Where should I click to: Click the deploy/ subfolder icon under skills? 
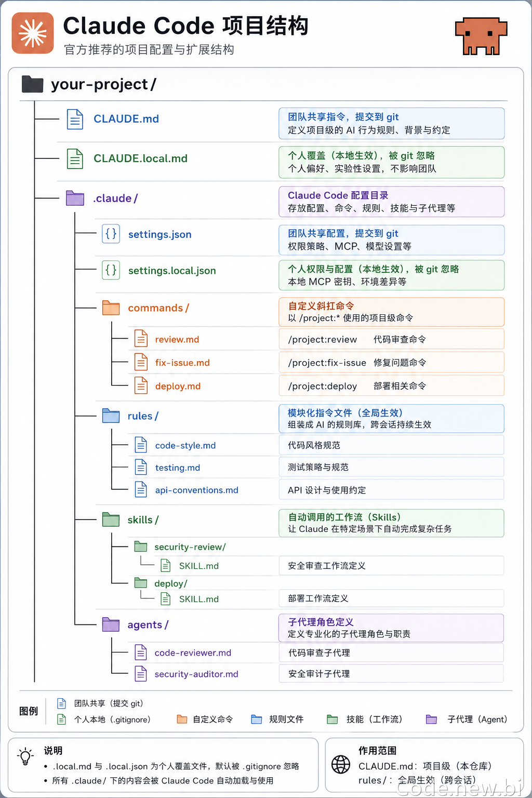point(141,583)
